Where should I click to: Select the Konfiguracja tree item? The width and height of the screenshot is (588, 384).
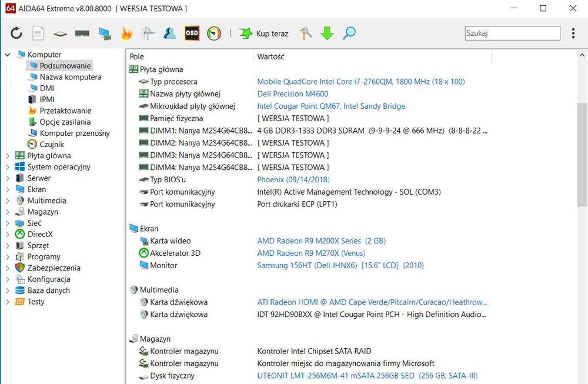click(x=48, y=279)
